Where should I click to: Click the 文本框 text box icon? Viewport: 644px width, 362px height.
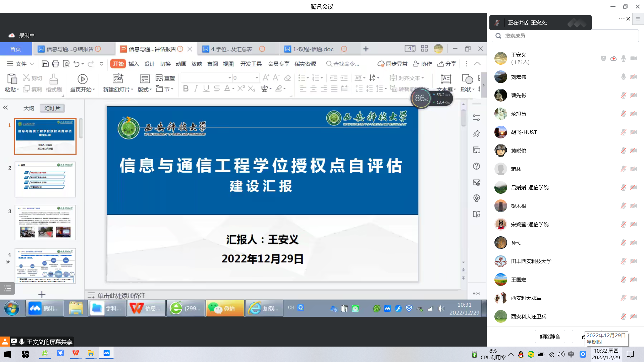(446, 79)
